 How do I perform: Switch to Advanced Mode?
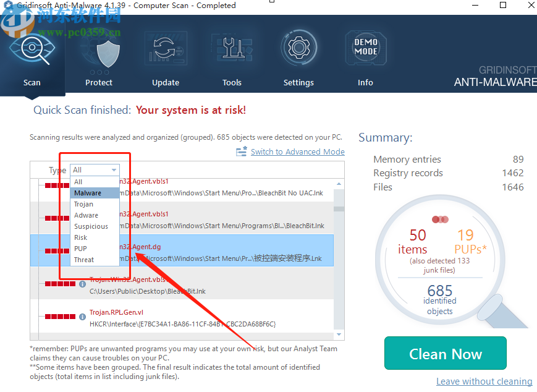point(298,152)
